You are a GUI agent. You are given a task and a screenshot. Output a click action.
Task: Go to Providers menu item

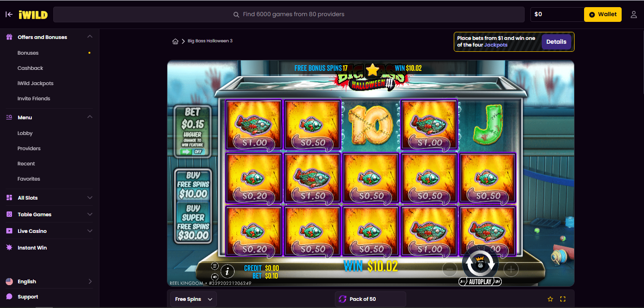pos(29,148)
